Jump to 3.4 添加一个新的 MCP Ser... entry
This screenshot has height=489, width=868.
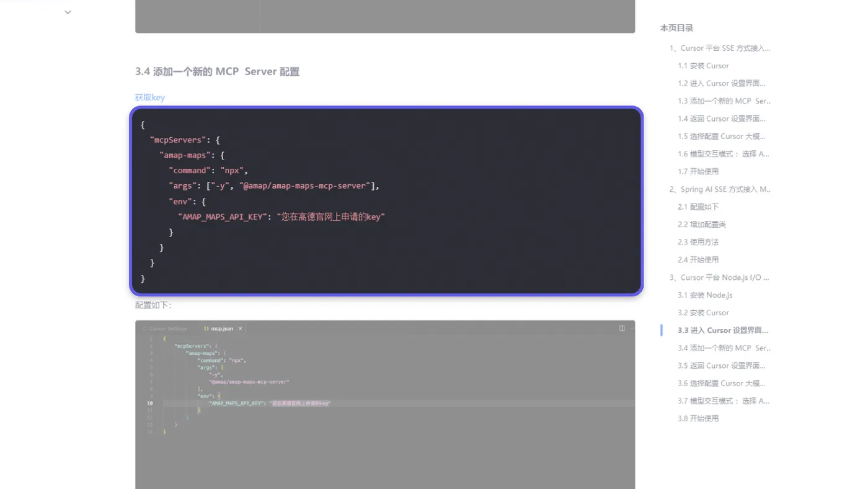click(x=724, y=348)
